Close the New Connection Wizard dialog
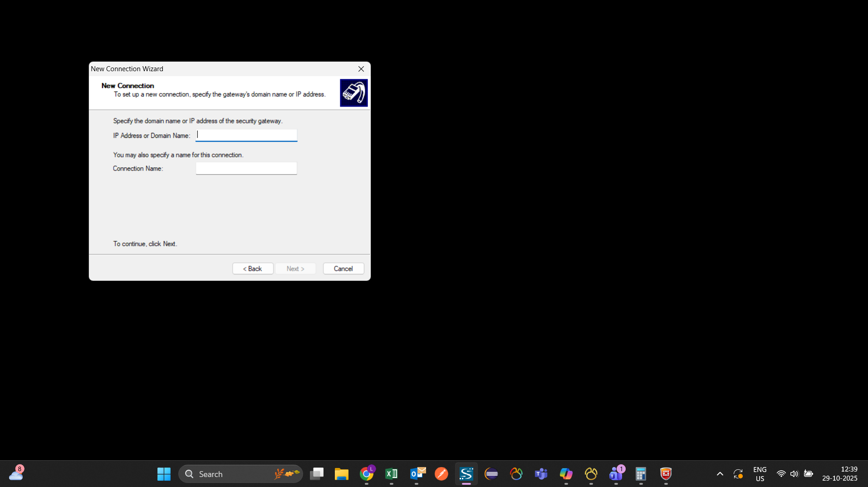This screenshot has height=487, width=868. click(x=361, y=69)
